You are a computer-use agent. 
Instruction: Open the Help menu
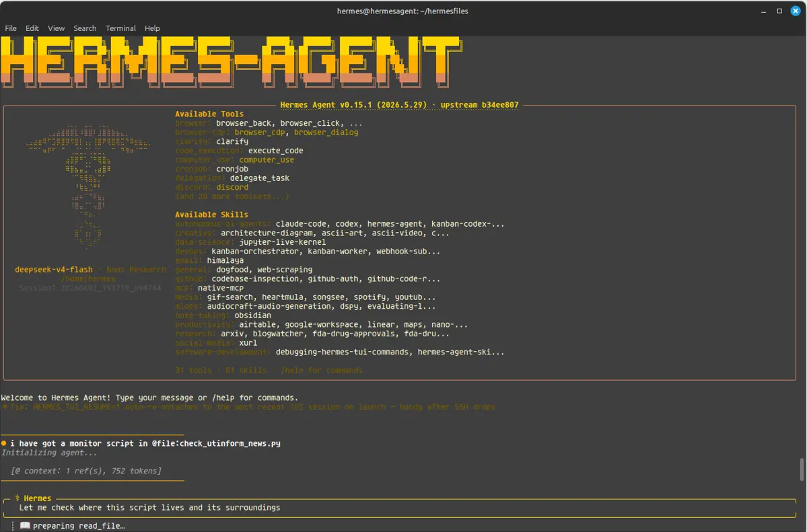[x=152, y=28]
